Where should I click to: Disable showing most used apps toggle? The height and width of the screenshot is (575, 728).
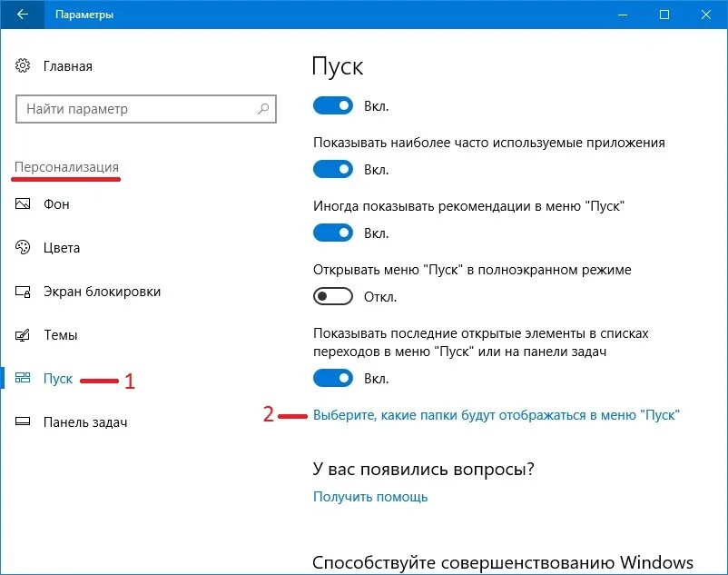click(333, 170)
